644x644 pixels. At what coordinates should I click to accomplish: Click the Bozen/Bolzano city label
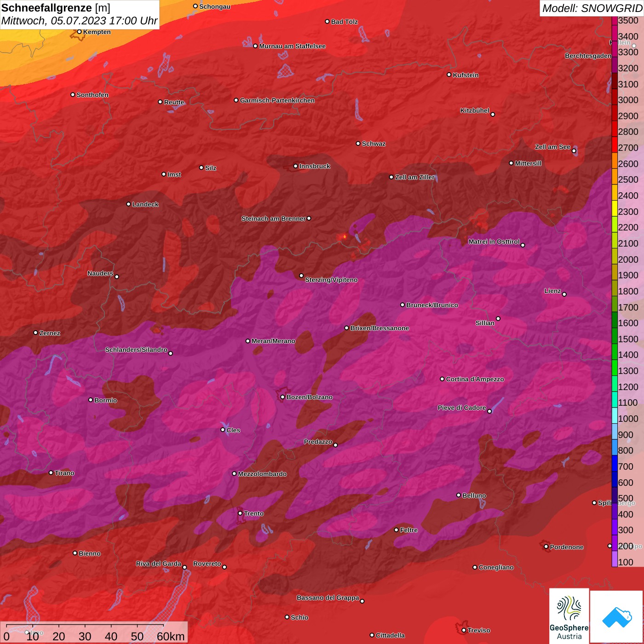pos(309,397)
